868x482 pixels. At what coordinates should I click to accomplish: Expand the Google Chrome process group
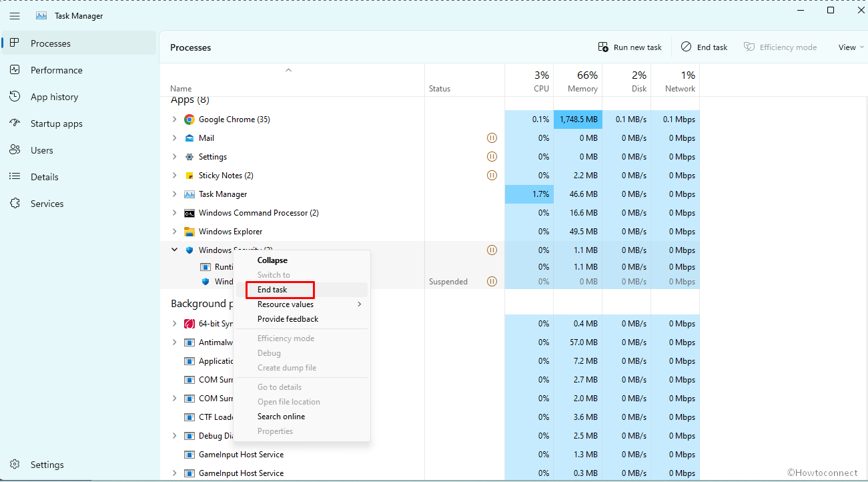(175, 119)
